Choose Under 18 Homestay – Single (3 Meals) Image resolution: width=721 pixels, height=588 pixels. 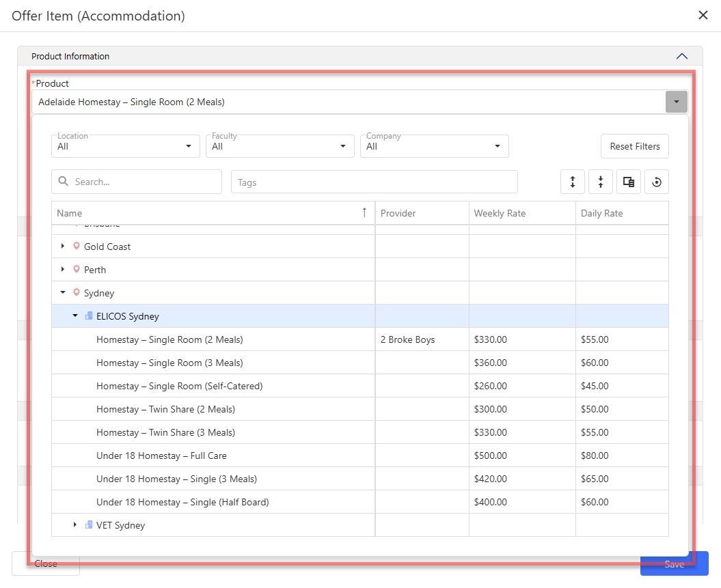[x=360, y=479]
